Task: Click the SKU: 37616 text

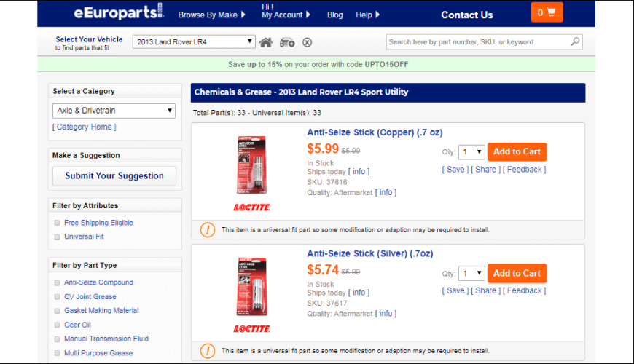Action: click(326, 182)
